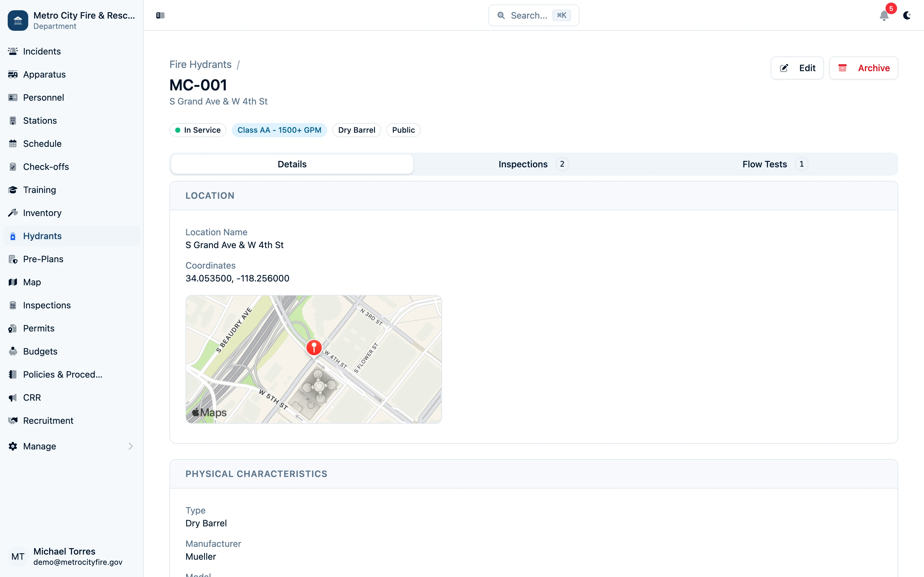This screenshot has height=577, width=924.
Task: Expand the Manage menu chevron
Action: click(131, 446)
